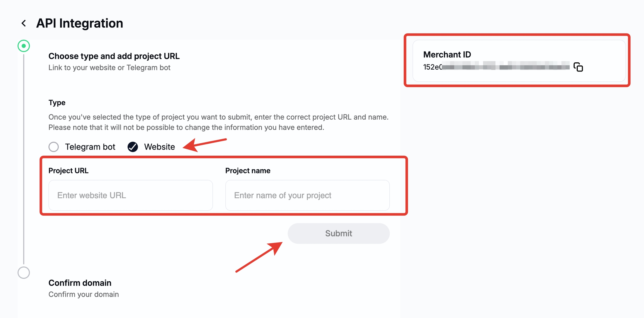Viewport: 644px width, 318px height.
Task: Go back using the arrow beside API Integration
Action: pos(24,23)
